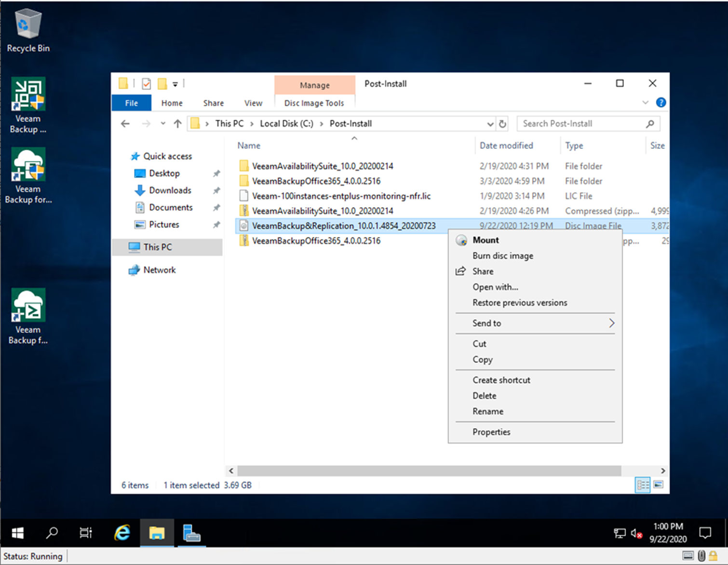This screenshot has height=565, width=728.
Task: Open Veeam Backup for... cloud shortcut
Action: click(28, 176)
